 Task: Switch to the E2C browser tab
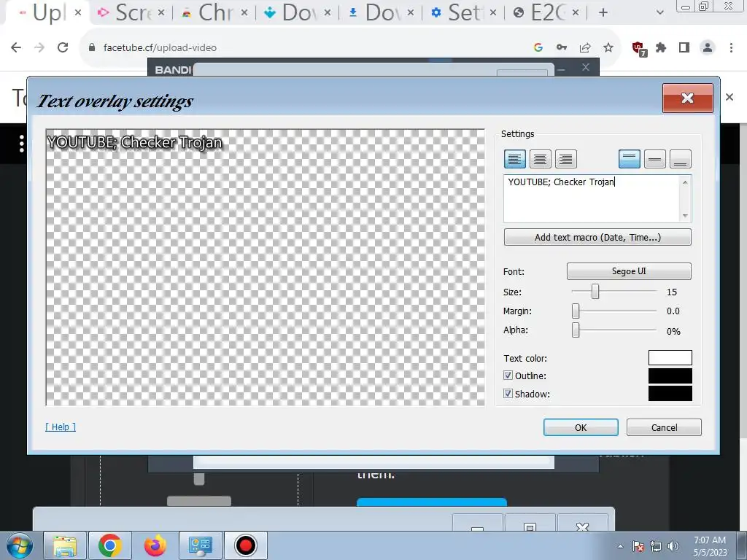(x=546, y=13)
